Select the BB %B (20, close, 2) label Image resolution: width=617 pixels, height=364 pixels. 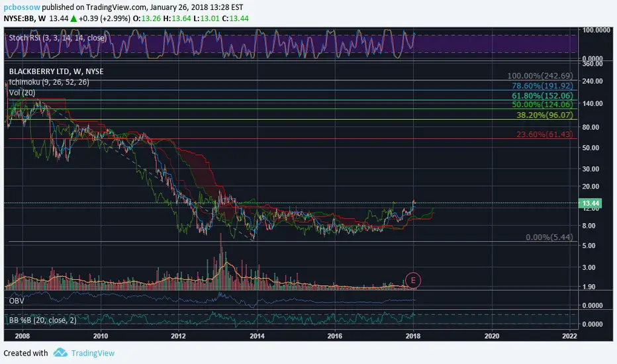point(43,320)
